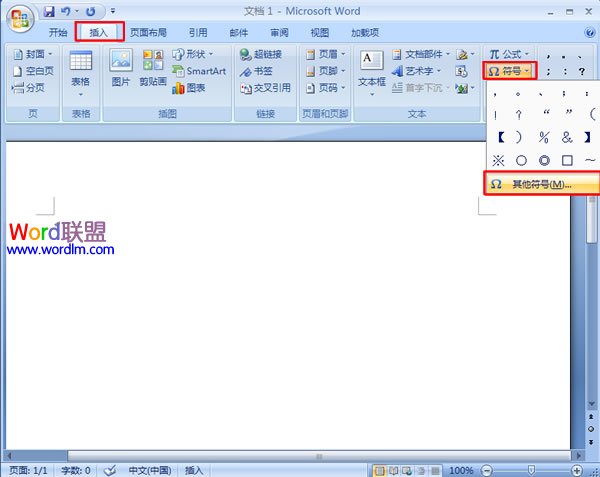Expand the signature line dropdown arrow
600x477 pixels.
tap(473, 54)
